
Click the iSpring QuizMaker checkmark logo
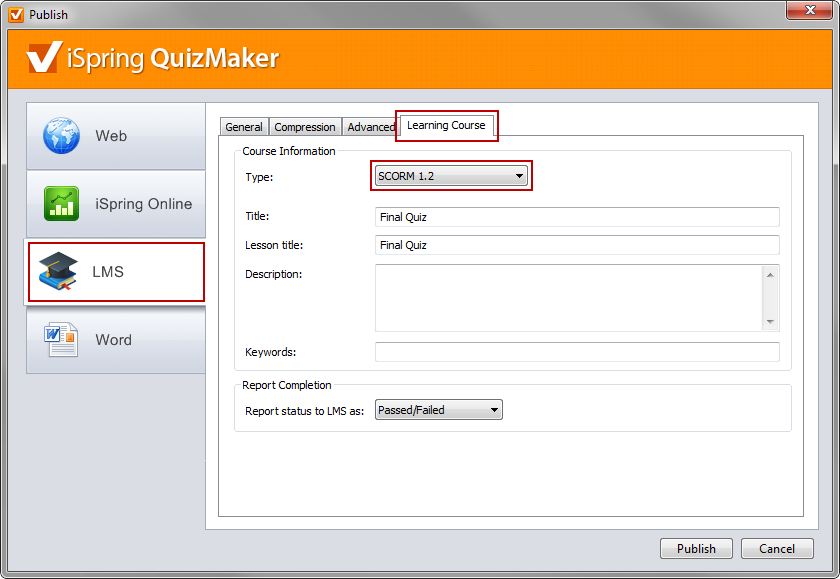(x=44, y=57)
